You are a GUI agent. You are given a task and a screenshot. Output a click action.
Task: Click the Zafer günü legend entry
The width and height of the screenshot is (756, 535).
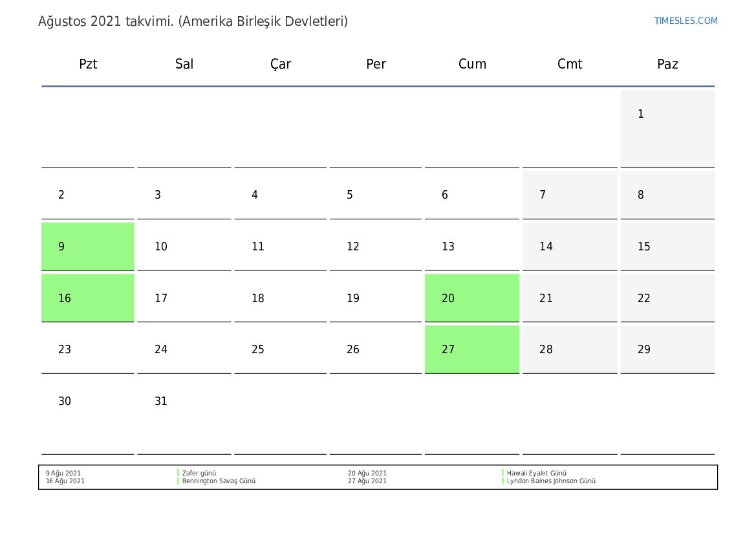pos(199,474)
